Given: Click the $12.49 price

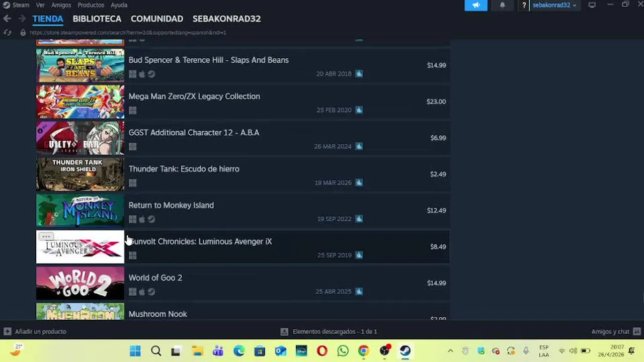Looking at the screenshot, I should (436, 210).
